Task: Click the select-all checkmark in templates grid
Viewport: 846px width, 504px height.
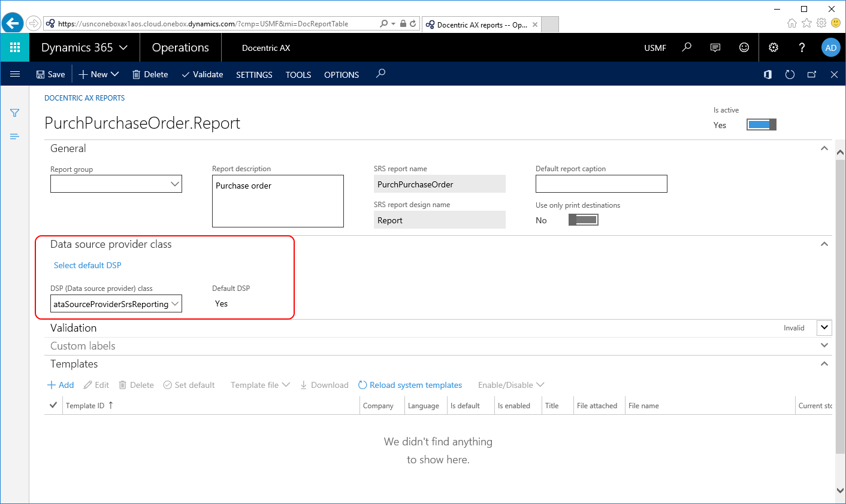Action: click(x=53, y=405)
